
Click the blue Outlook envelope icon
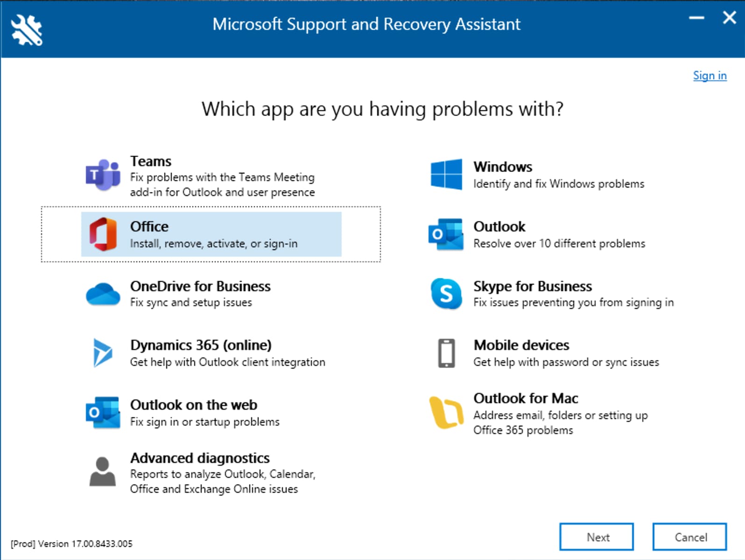(x=446, y=234)
